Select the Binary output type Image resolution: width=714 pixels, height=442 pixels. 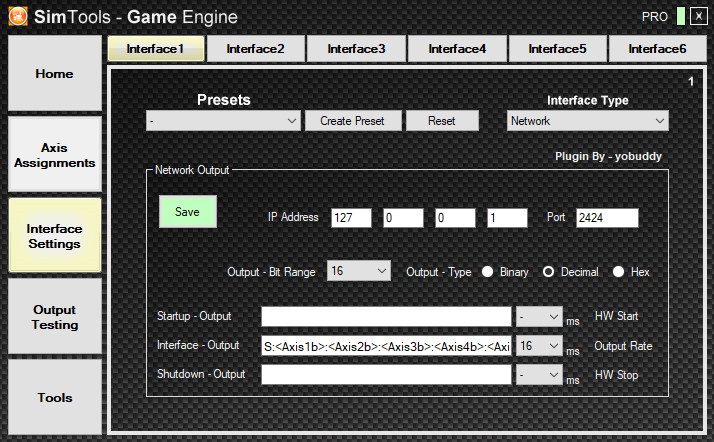(x=489, y=272)
